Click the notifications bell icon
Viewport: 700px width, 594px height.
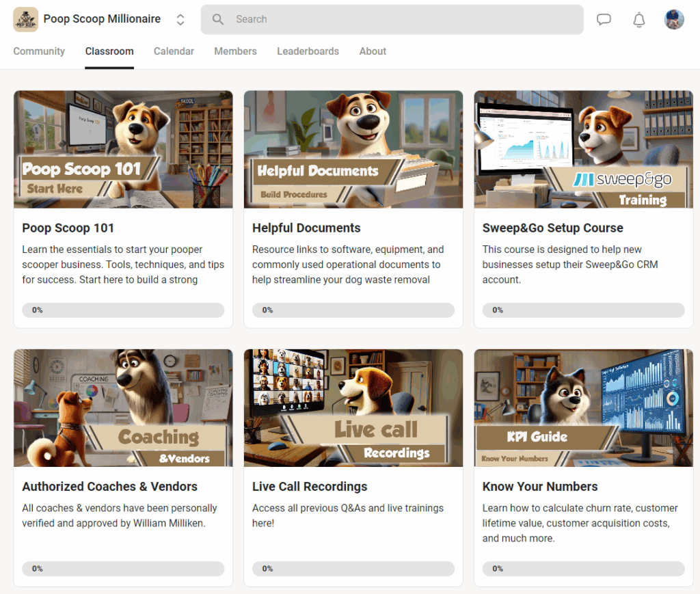pyautogui.click(x=639, y=20)
